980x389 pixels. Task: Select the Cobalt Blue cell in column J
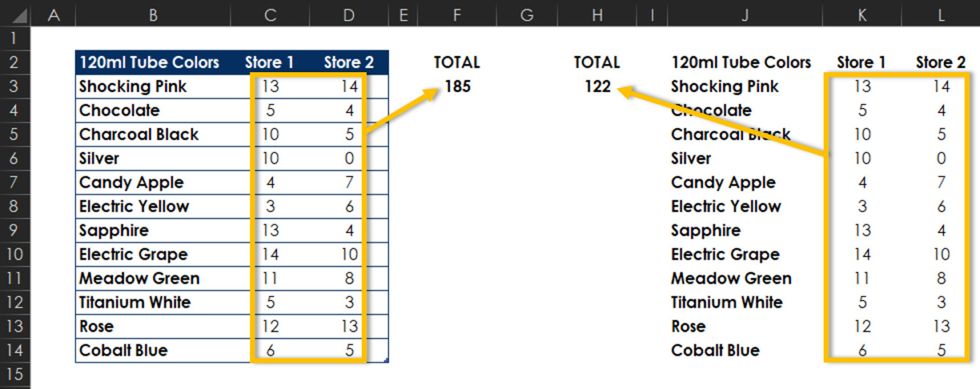pos(715,350)
